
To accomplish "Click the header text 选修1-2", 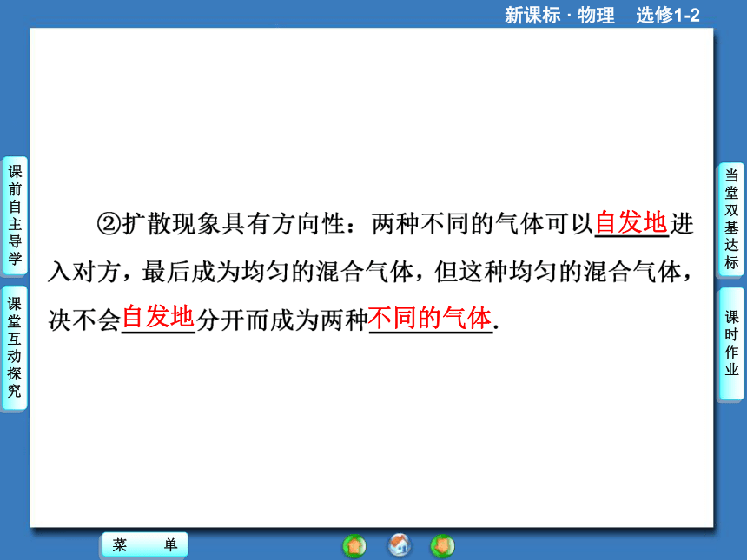I will (x=668, y=16).
